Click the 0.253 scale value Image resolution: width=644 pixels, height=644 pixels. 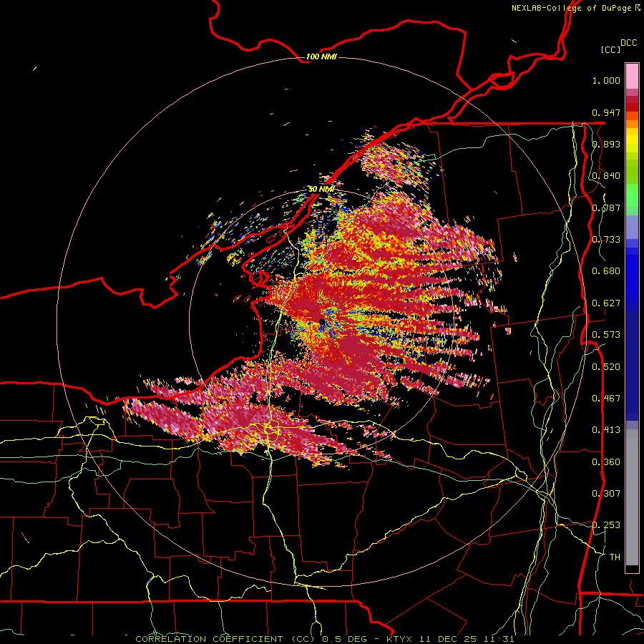tap(606, 525)
